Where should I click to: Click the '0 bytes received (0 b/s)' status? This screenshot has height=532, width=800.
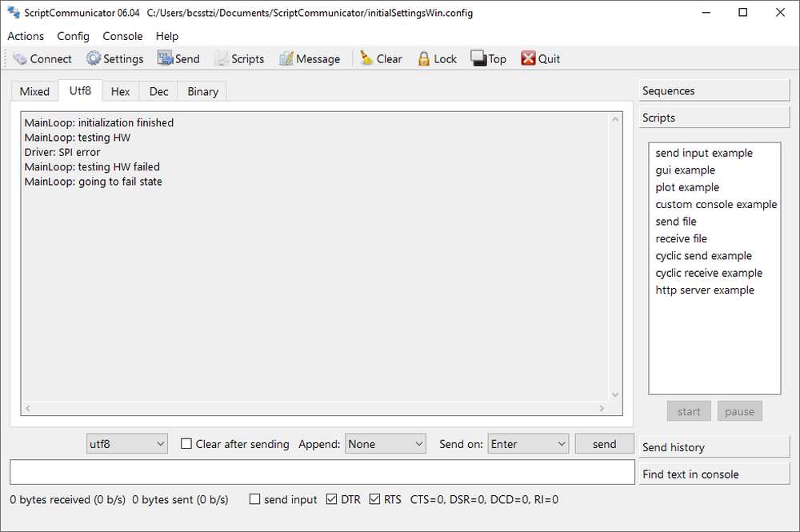(x=67, y=499)
